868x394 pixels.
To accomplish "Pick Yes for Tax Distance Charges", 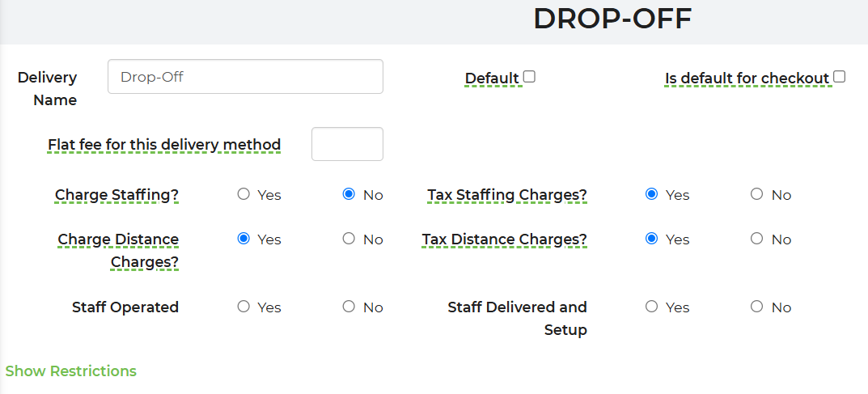I will click(651, 239).
